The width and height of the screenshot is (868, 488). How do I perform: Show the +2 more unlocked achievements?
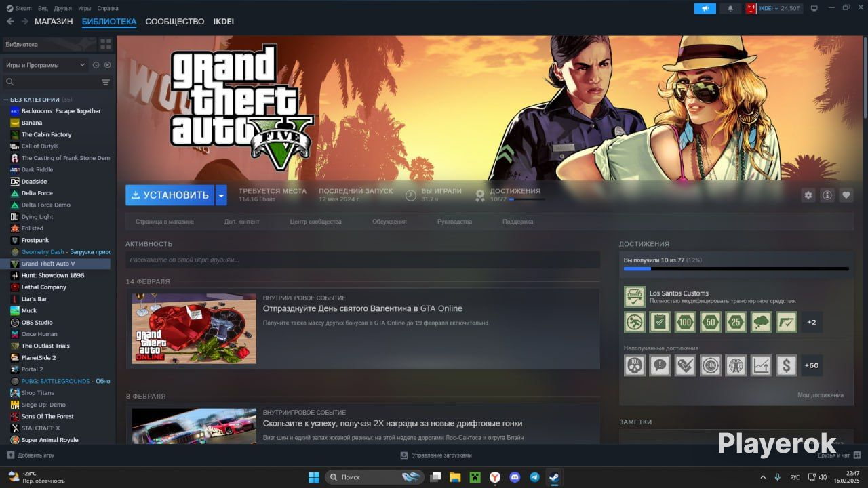pos(812,322)
